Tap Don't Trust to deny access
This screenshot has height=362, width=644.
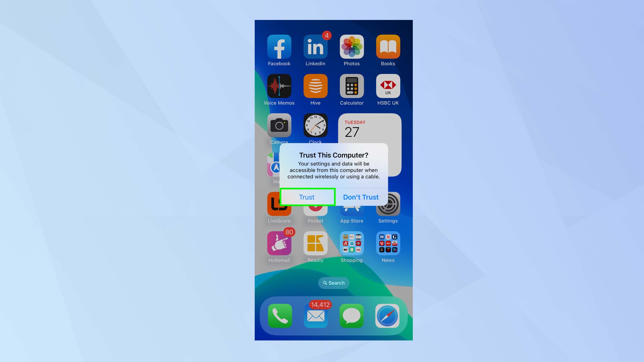[x=361, y=197]
